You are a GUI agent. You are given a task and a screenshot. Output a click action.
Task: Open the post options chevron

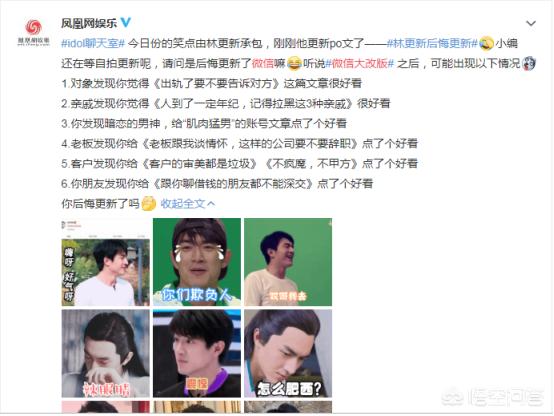[531, 23]
